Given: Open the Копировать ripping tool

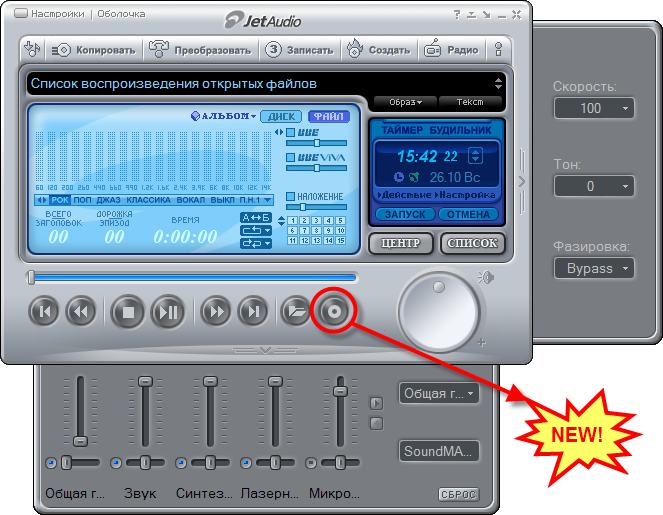Looking at the screenshot, I should pos(93,50).
